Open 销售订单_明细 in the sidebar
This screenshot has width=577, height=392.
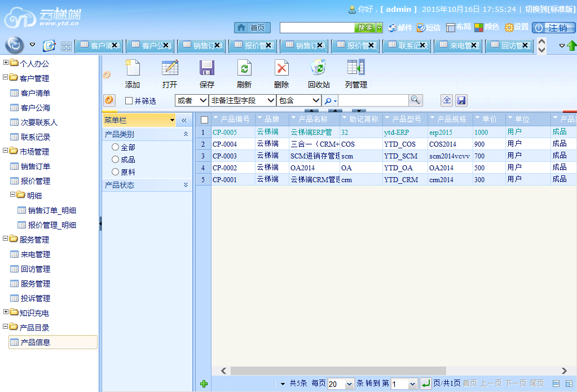[52, 210]
